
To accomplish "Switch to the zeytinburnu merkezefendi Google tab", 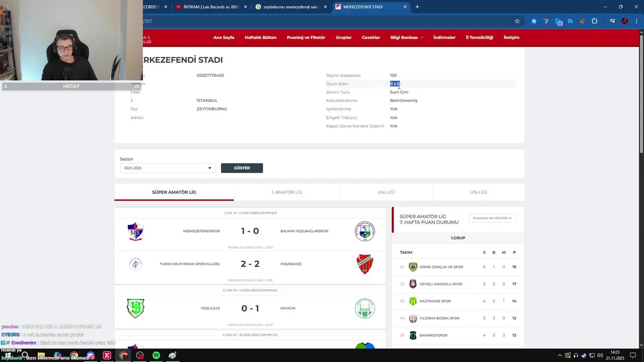I will (x=291, y=7).
